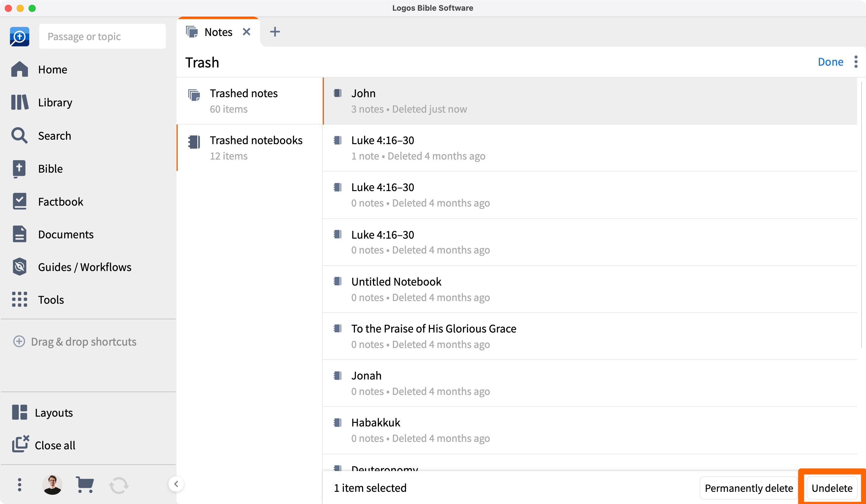866x504 pixels.
Task: Select To the Praise of His Glorious Grace
Action: point(590,336)
